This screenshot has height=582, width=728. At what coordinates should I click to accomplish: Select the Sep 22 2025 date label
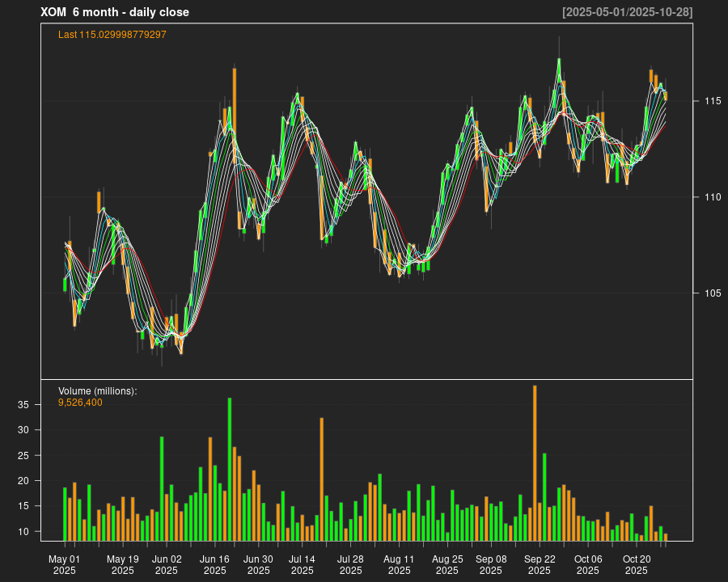coord(540,564)
